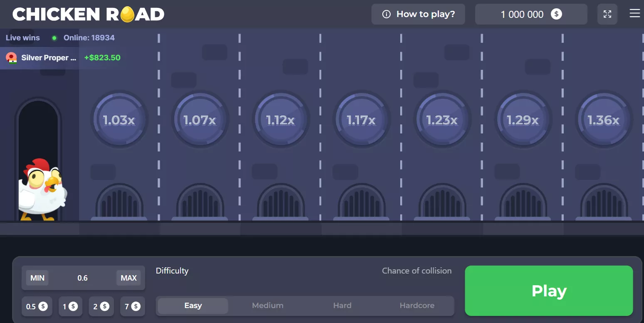Viewport: 644px width, 323px height.
Task: Select Easy difficulty
Action: (193, 306)
